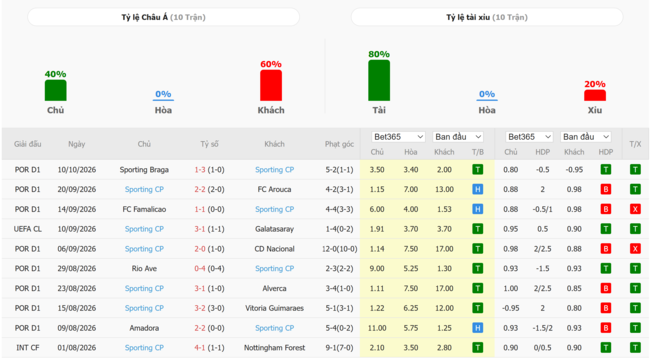
Task: Click team name FC Famalicao
Action: click(144, 209)
